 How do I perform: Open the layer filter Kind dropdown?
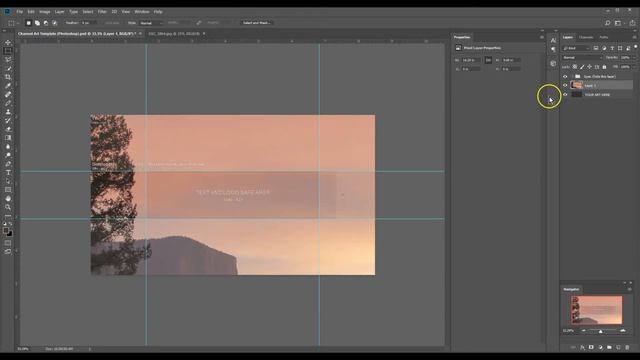576,48
